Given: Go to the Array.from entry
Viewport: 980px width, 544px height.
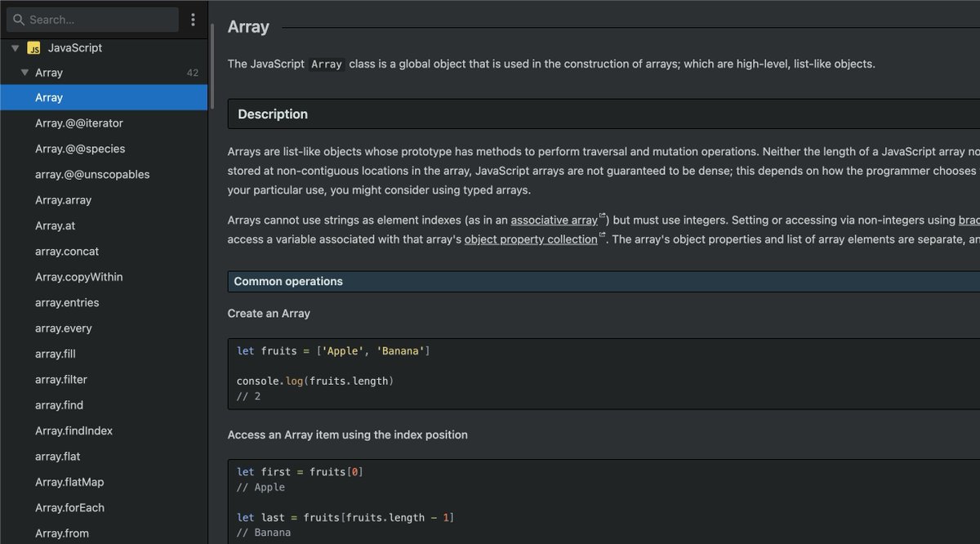Looking at the screenshot, I should [x=62, y=533].
